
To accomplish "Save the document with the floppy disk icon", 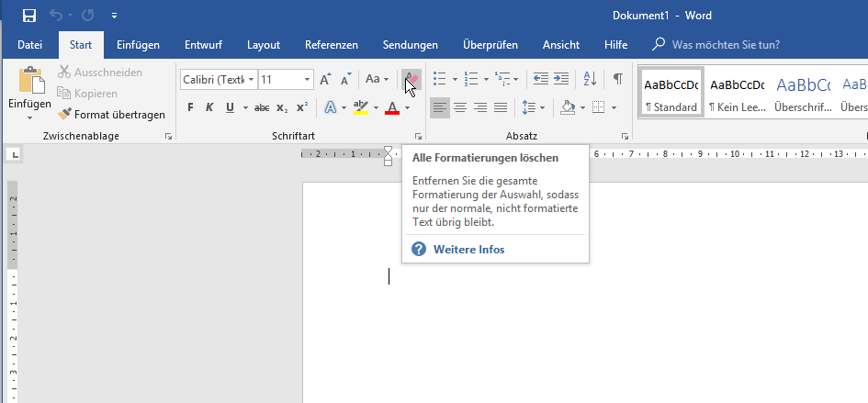I will pos(29,16).
